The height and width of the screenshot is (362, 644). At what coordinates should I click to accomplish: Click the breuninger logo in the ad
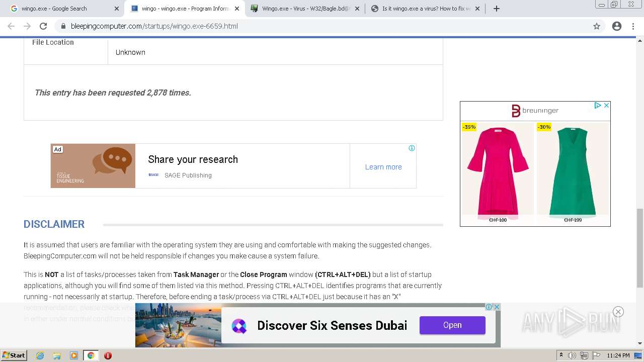[x=535, y=111]
